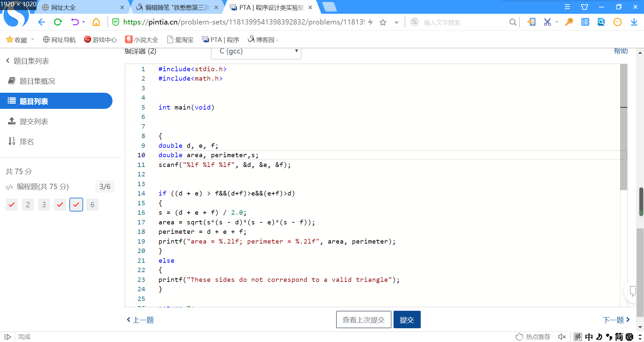The height and width of the screenshot is (342, 644).
Task: Click the login/import icon next to scissors
Action: point(531,22)
